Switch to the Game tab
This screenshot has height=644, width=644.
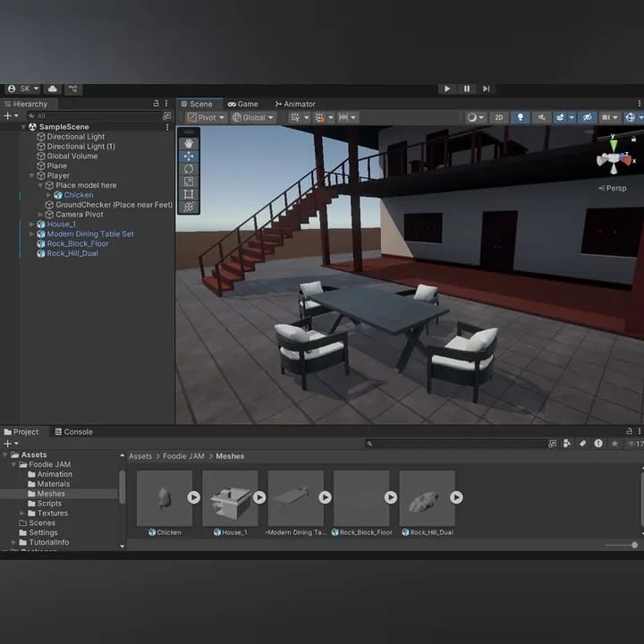coord(243,105)
